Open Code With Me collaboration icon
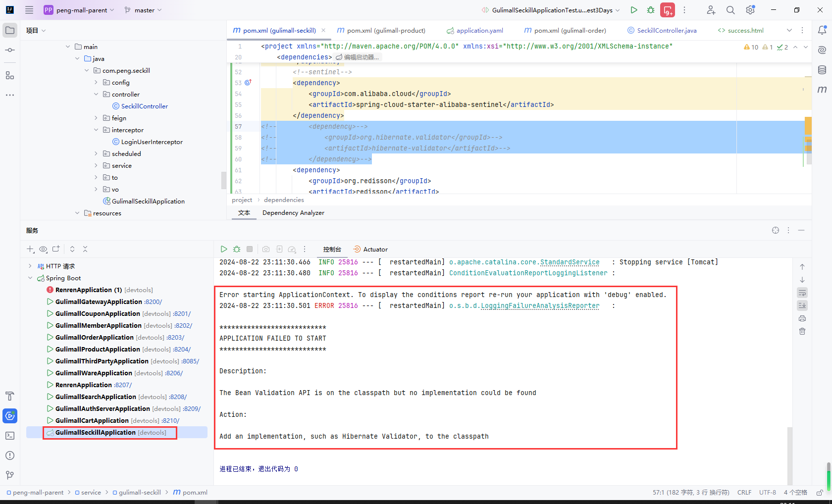This screenshot has height=504, width=832. 711,10
